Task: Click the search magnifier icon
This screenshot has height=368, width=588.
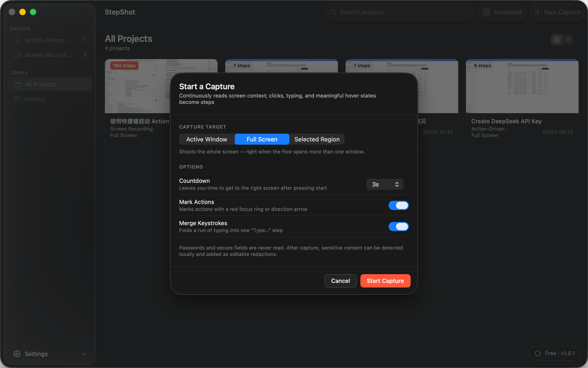Action: (333, 12)
